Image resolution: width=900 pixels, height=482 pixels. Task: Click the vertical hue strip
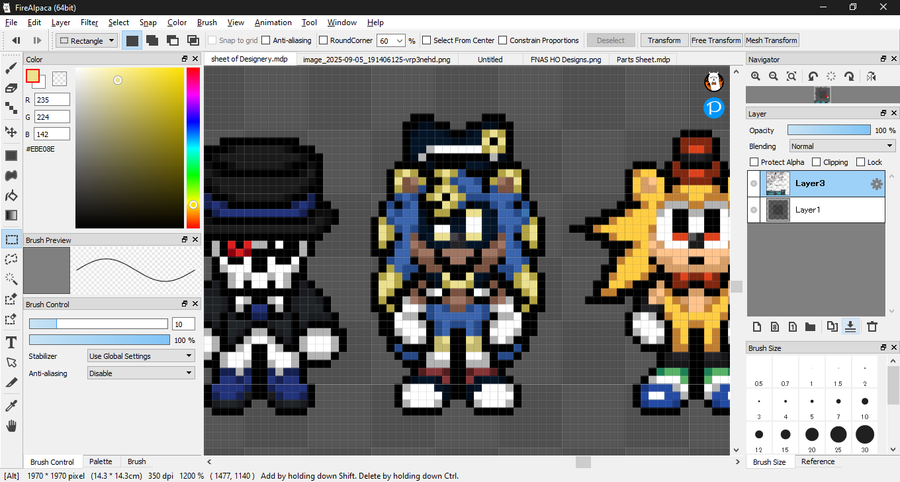click(193, 148)
